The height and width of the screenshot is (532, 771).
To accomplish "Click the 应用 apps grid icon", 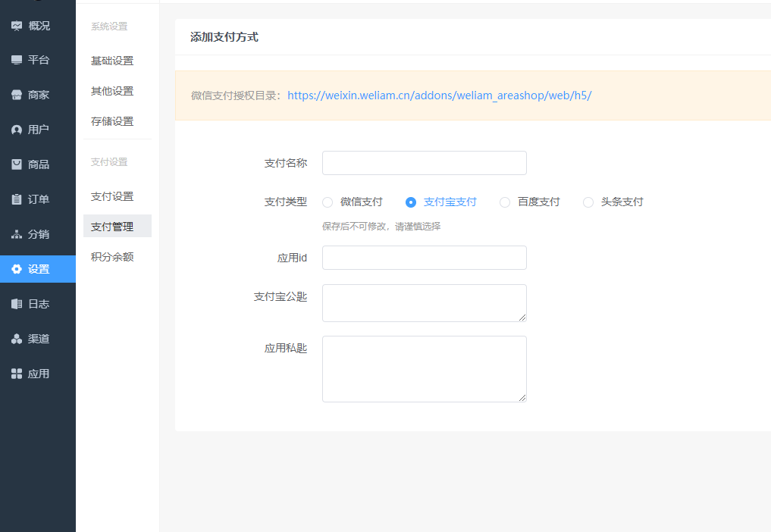I will tap(17, 374).
